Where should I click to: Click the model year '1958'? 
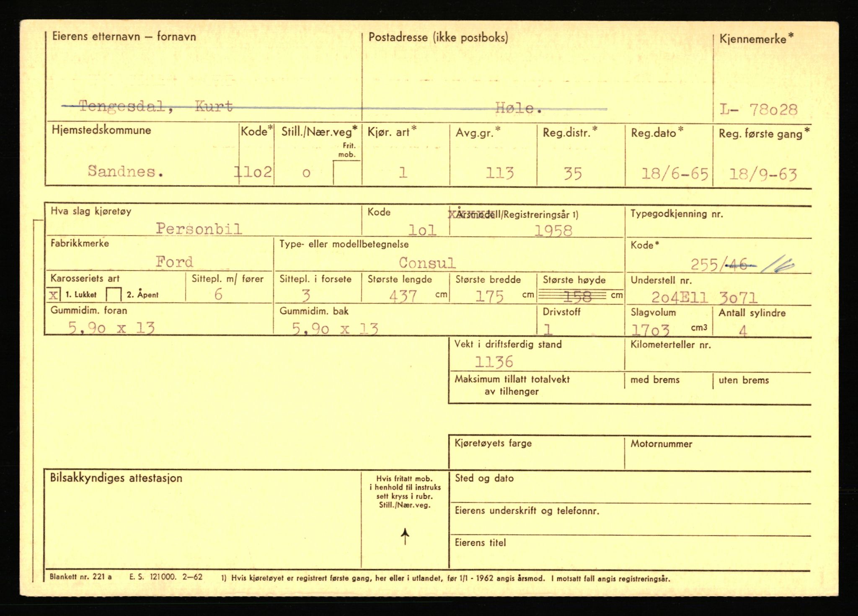point(553,231)
